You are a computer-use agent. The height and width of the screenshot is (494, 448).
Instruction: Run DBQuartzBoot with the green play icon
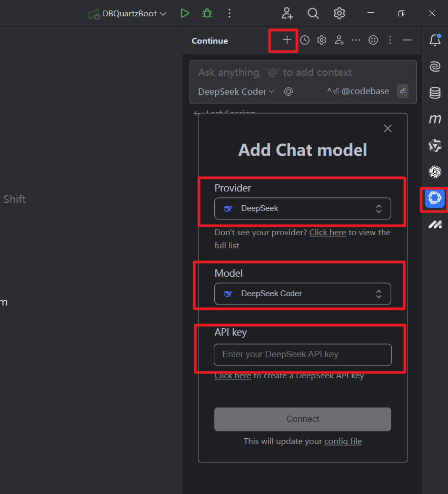185,13
